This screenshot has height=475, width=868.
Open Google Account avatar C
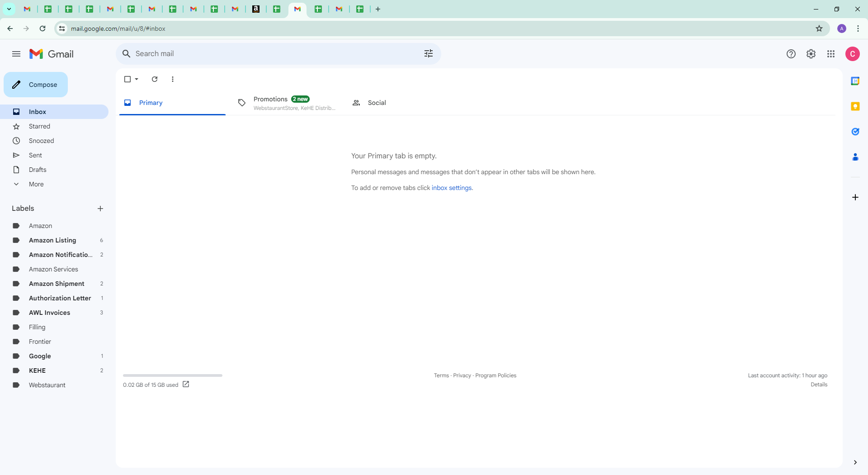[x=853, y=54]
